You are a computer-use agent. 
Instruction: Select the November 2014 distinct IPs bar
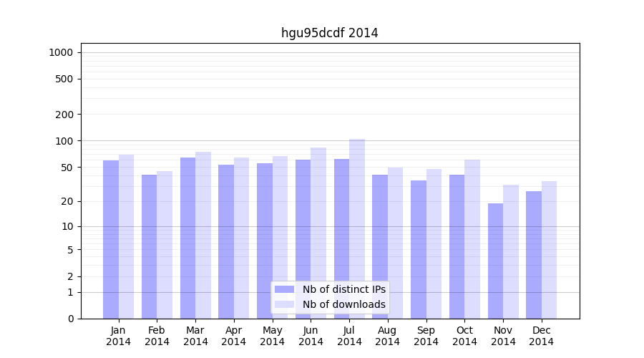coord(495,261)
